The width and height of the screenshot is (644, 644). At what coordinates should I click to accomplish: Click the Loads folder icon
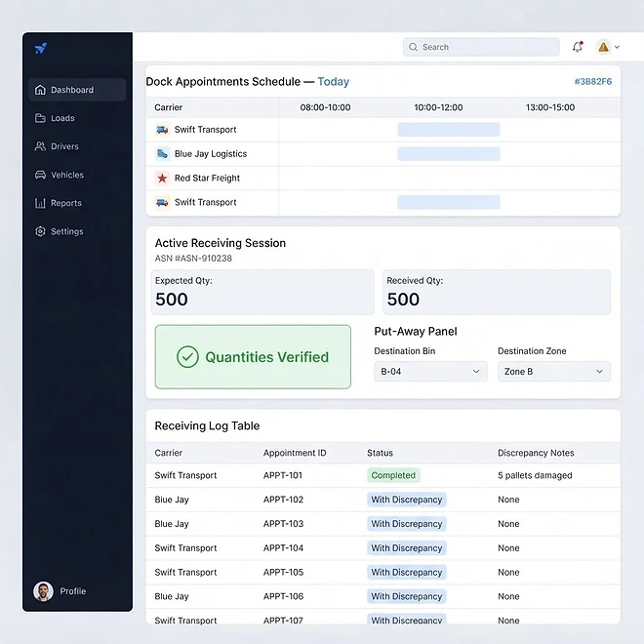click(x=40, y=118)
